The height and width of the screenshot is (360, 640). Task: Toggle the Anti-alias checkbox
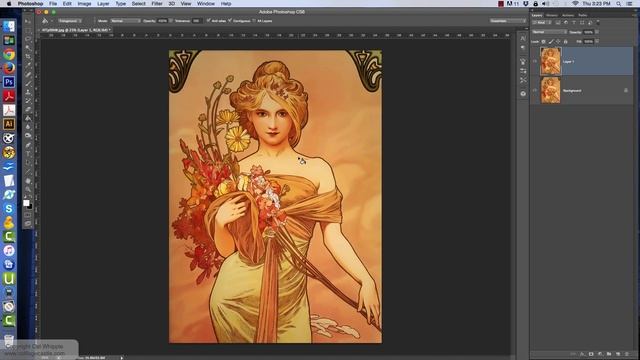pyautogui.click(x=209, y=20)
